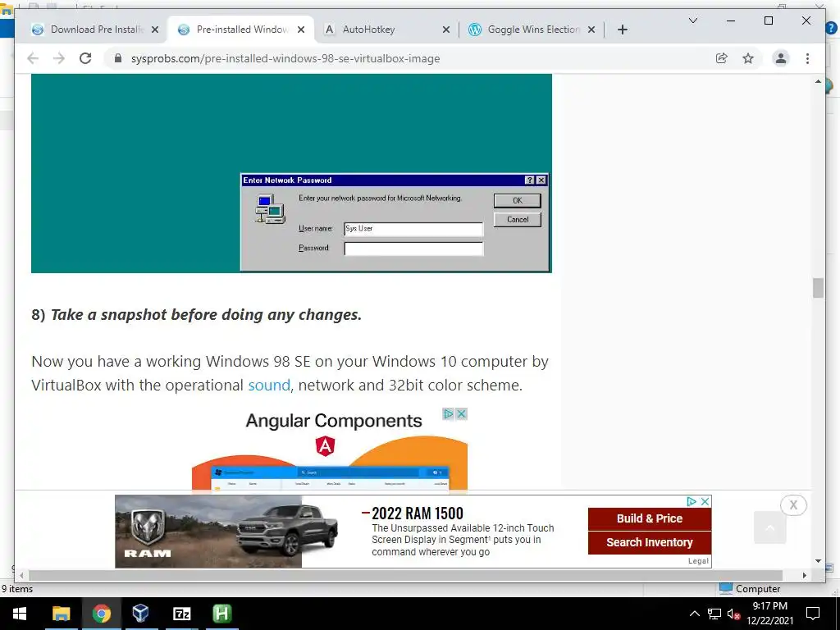Image resolution: width=840 pixels, height=630 pixels.
Task: Open Legal link in RAM ad
Action: pos(698,561)
